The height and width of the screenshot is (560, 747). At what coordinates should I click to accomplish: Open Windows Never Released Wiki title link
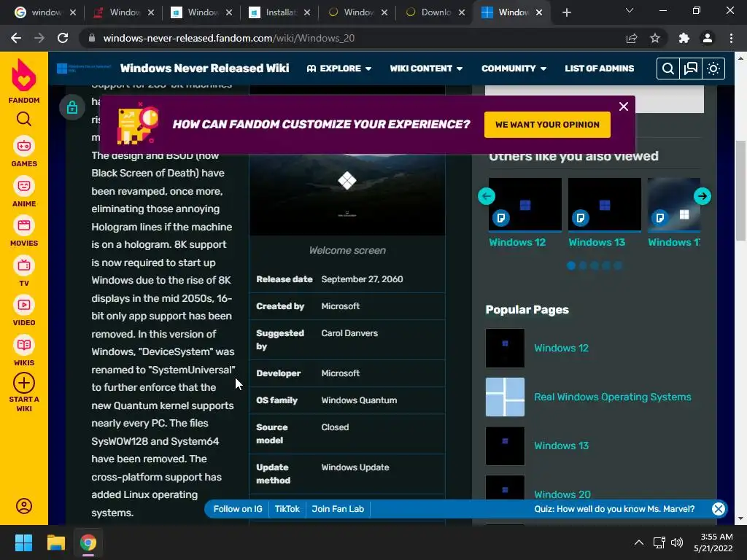[x=204, y=69]
